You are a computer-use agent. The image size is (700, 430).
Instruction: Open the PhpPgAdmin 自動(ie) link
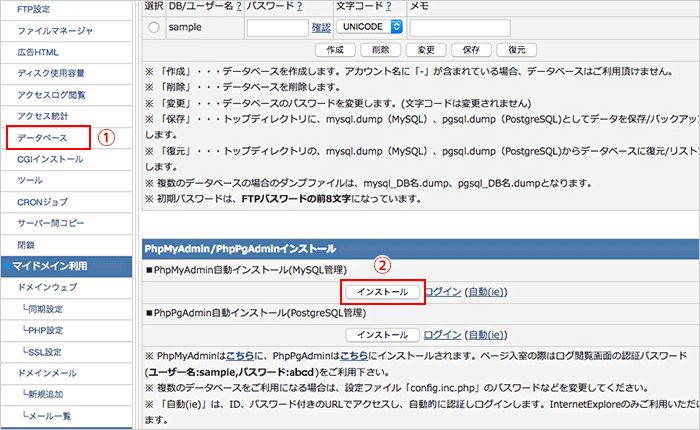coord(489,335)
